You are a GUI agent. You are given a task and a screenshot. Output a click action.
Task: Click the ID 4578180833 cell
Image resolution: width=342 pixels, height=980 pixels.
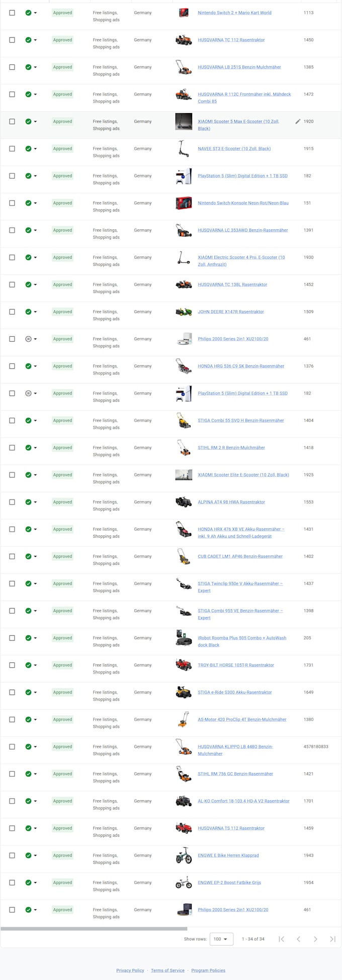(316, 746)
